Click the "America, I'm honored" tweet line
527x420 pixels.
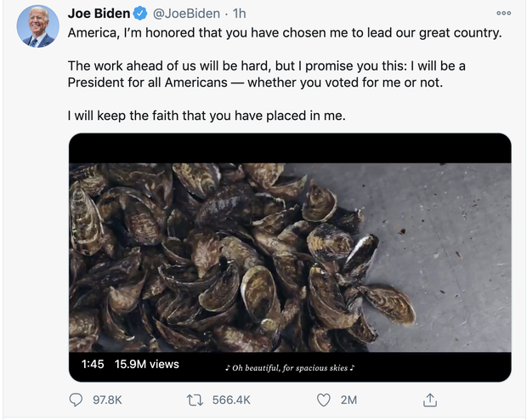click(x=284, y=34)
